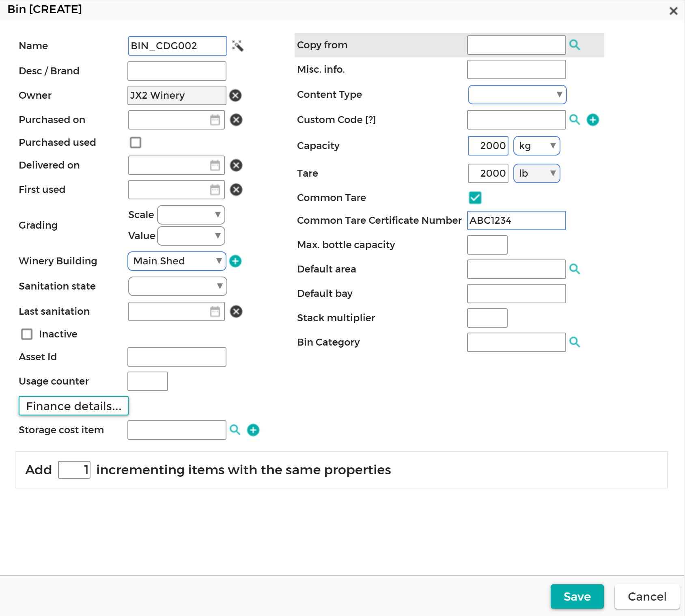Clear the Last sanitation date
Screen dimensions: 685x616
(236, 311)
